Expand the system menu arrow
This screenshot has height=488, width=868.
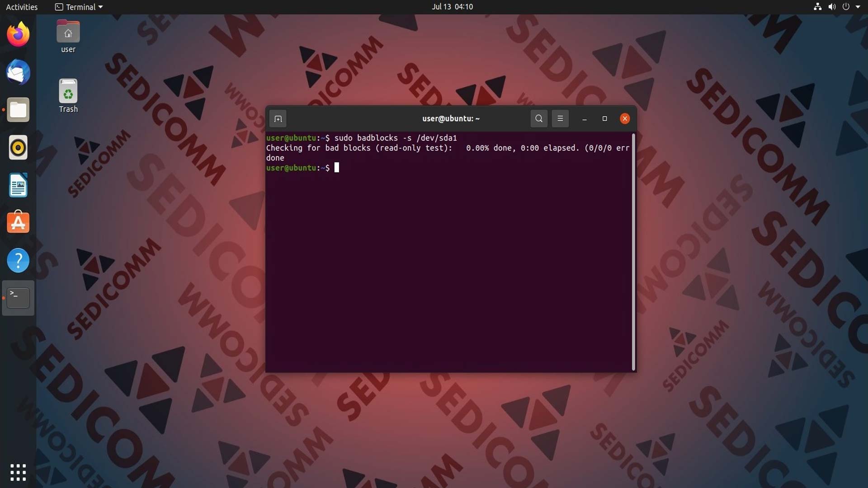858,7
